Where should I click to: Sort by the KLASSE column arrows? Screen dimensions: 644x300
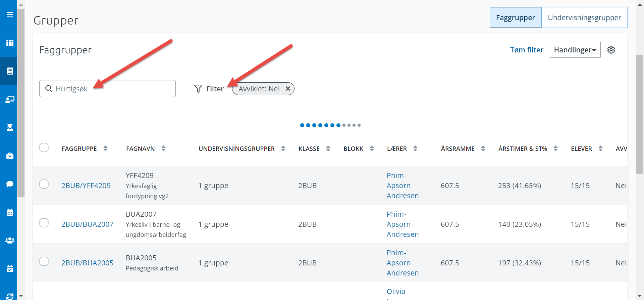pyautogui.click(x=328, y=148)
